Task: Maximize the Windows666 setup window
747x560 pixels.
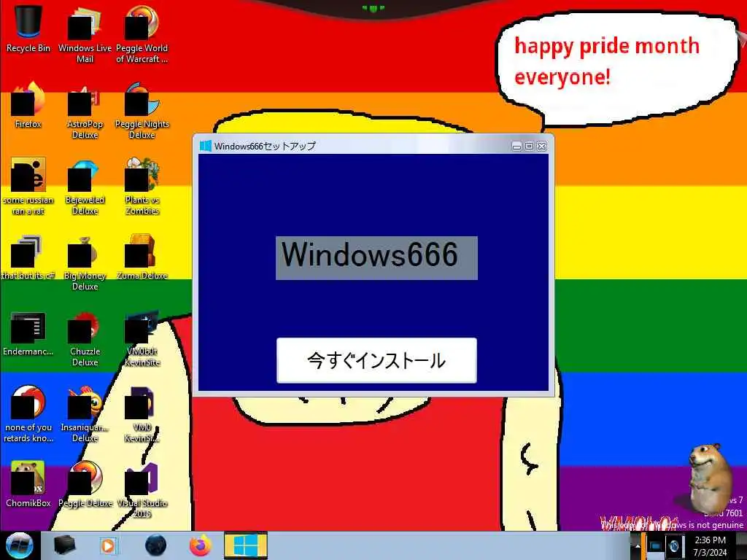Action: pos(529,146)
